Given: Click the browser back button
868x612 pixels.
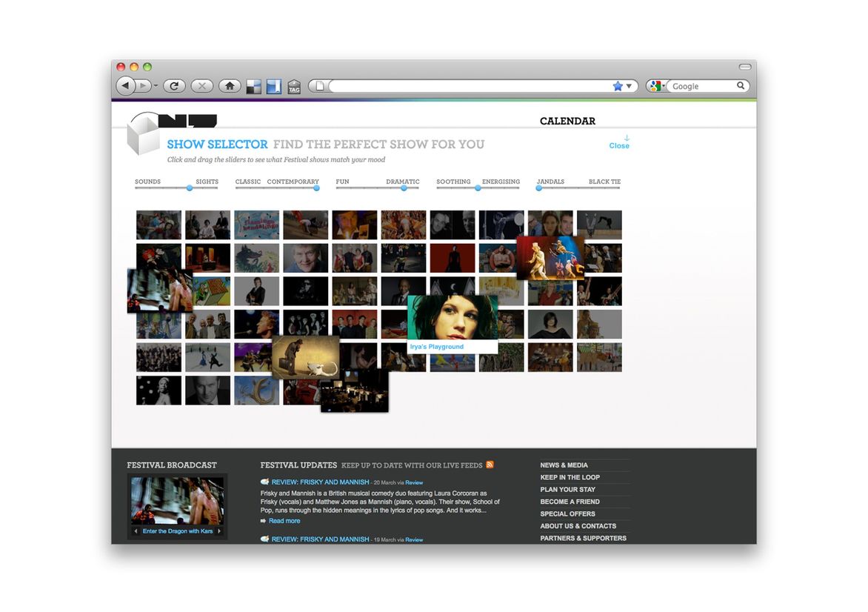Looking at the screenshot, I should click(125, 86).
